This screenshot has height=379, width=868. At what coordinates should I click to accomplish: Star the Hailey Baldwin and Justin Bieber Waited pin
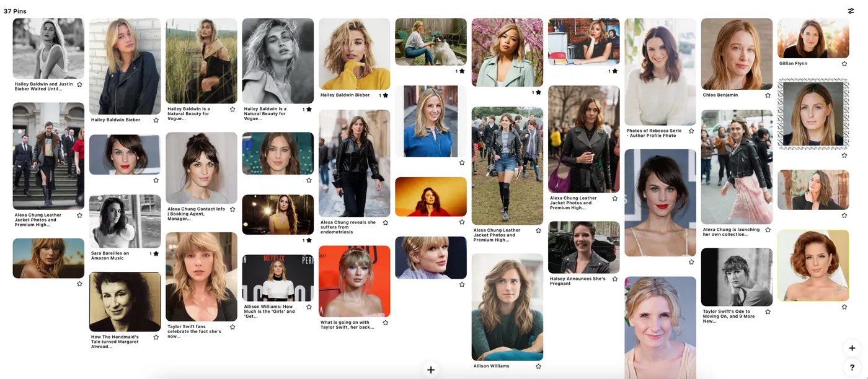coord(79,84)
